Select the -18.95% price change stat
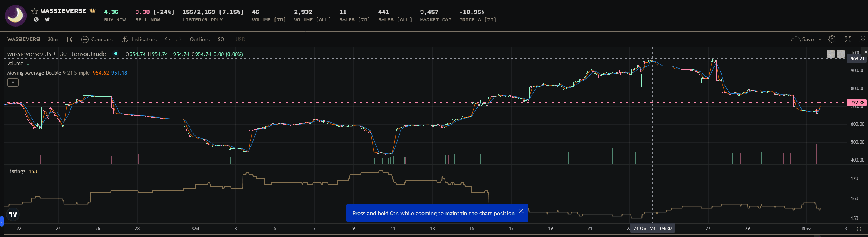The width and height of the screenshot is (868, 237). (478, 15)
